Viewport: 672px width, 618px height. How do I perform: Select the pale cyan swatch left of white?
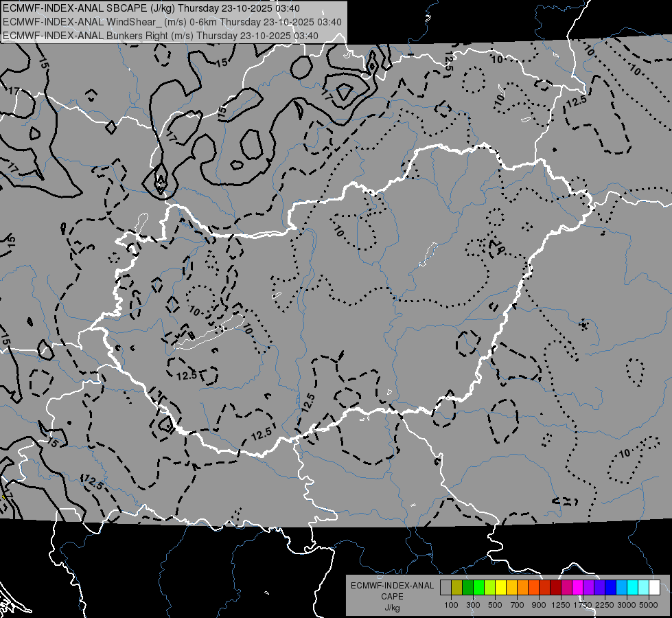pos(643,588)
